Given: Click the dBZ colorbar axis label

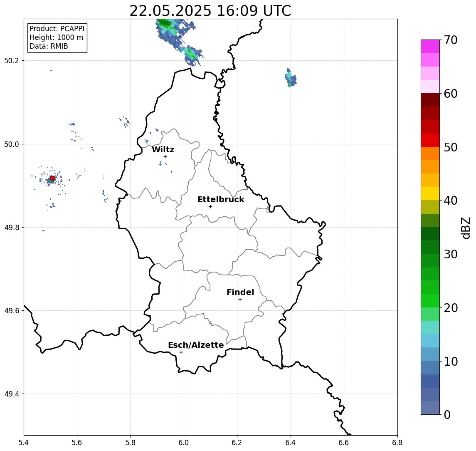Looking at the screenshot, I should coord(465,228).
